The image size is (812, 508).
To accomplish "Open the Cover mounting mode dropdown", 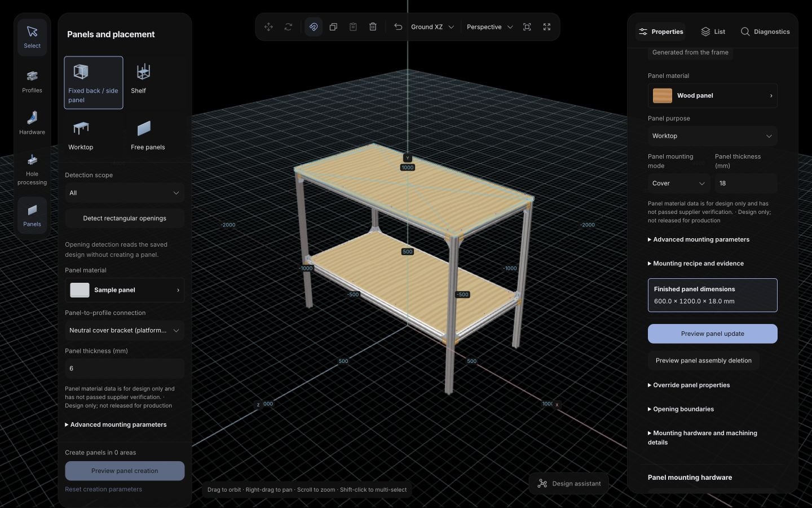I will tap(679, 183).
